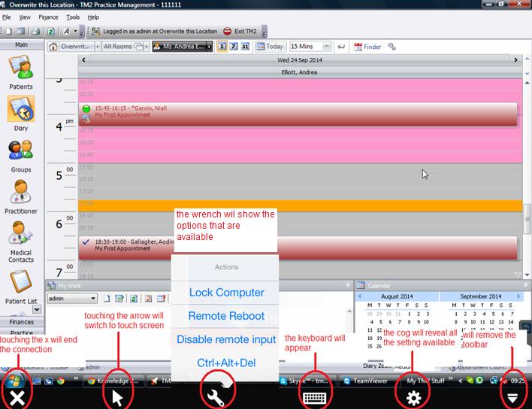Switch diary to 1 day view

click(x=222, y=47)
